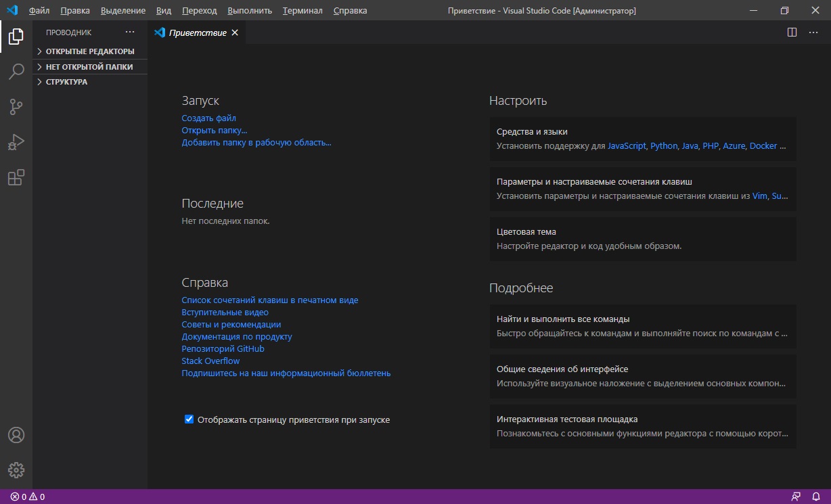Install Docker support link
831x504 pixels.
[x=763, y=146]
